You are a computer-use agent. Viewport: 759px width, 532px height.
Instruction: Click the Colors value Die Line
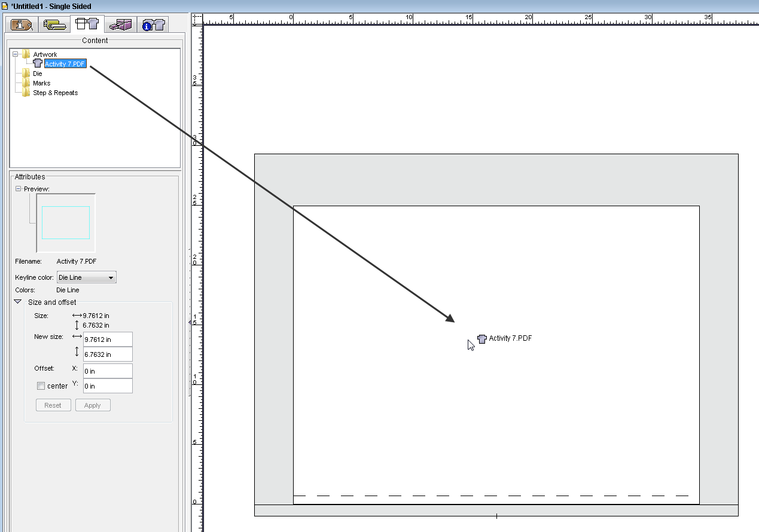[68, 291]
